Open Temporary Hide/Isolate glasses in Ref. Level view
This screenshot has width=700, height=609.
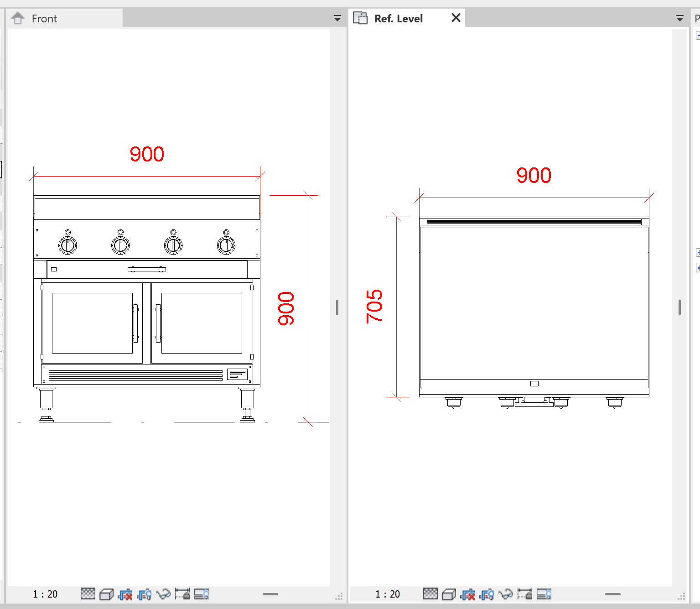click(x=506, y=594)
